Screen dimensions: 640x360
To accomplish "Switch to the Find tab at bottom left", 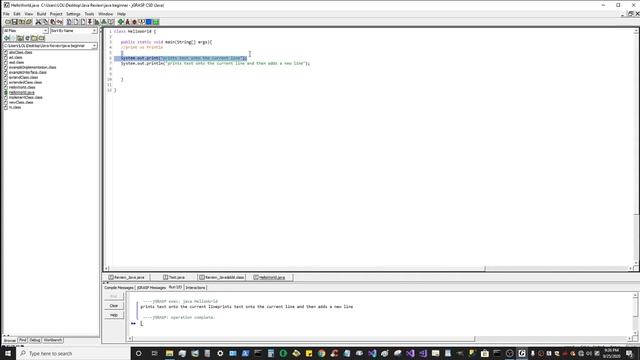I will pos(22,340).
